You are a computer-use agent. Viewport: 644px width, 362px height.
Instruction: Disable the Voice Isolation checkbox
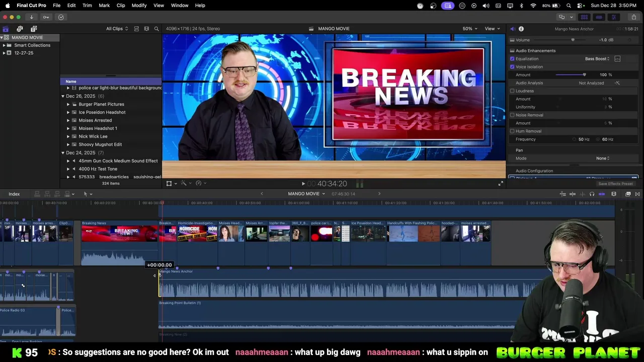512,67
